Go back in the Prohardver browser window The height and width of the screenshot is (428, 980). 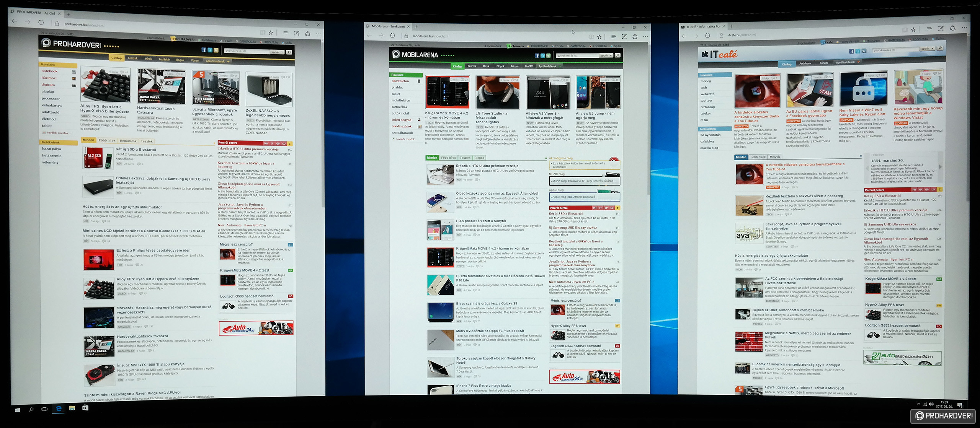pyautogui.click(x=14, y=21)
